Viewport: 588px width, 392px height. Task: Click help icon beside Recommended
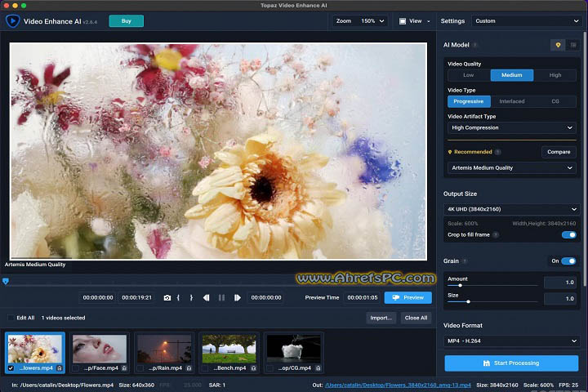tap(497, 152)
